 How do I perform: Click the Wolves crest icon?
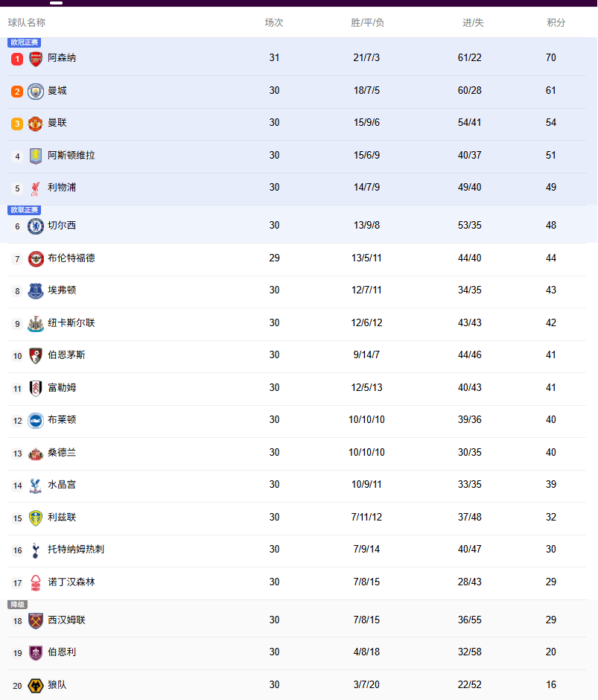point(36,685)
